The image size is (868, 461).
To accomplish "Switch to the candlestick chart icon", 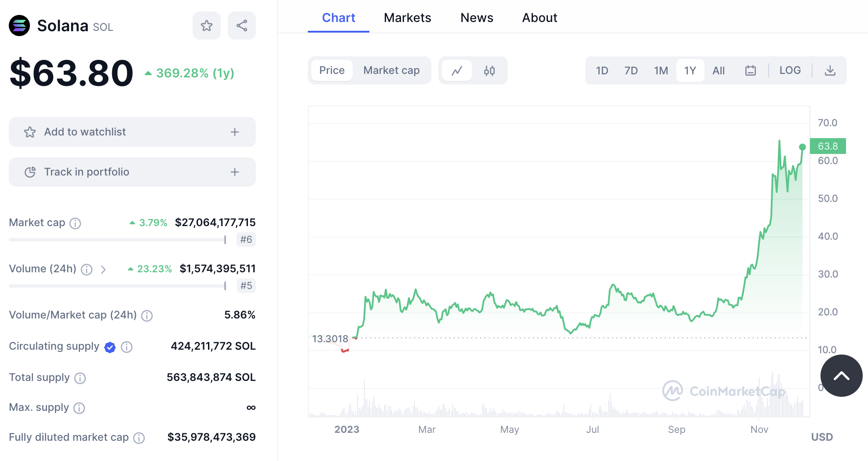I will (489, 70).
